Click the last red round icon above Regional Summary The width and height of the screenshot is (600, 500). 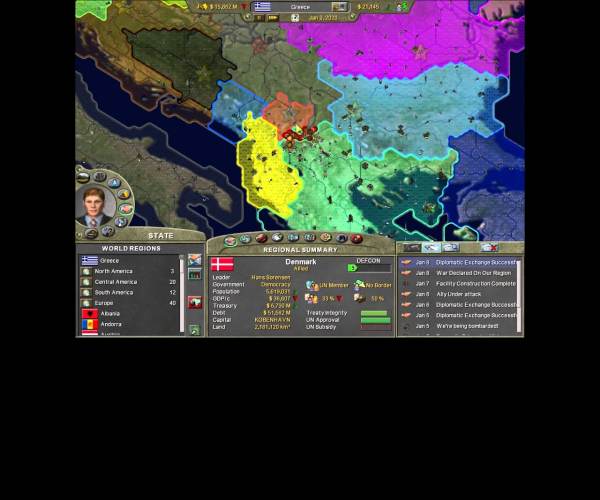(x=357, y=239)
